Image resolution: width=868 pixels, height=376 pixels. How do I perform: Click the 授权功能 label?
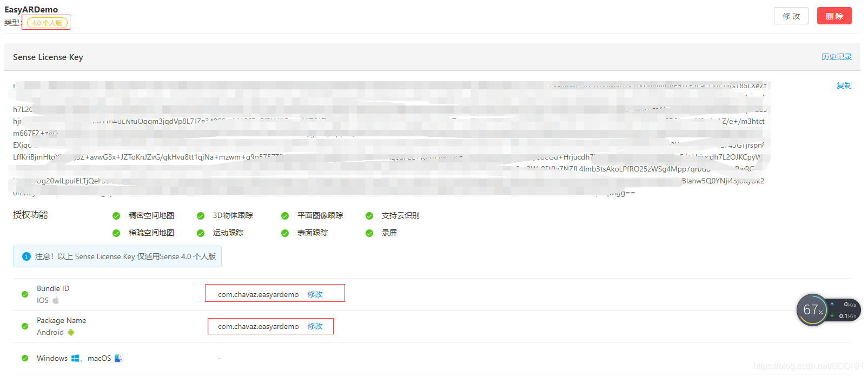(x=30, y=215)
